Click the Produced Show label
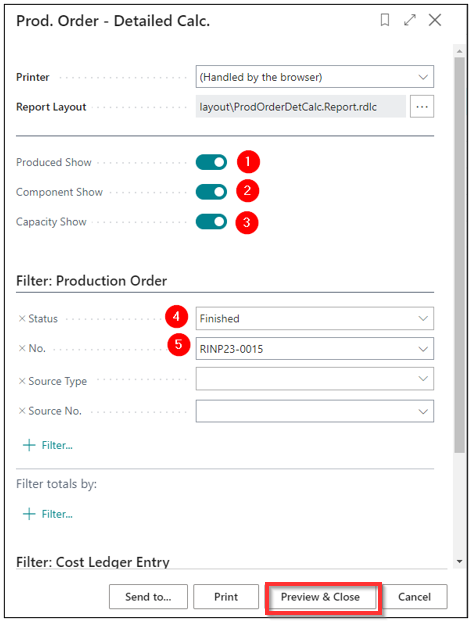 (x=54, y=162)
